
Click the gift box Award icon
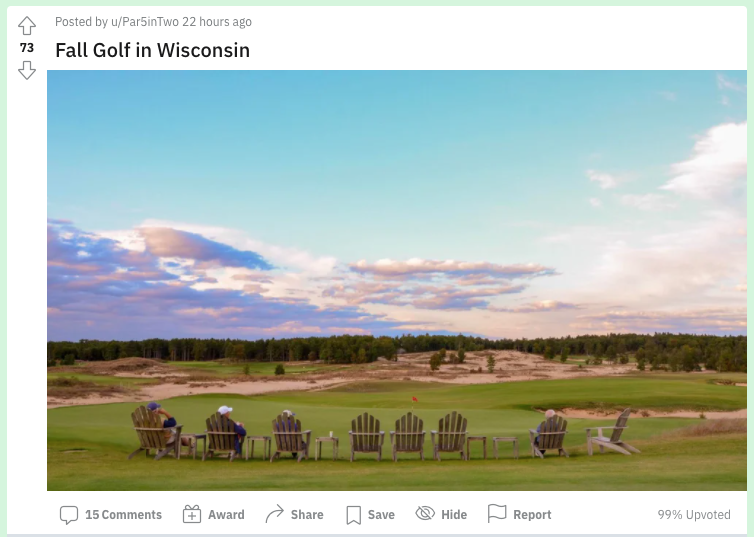(192, 514)
